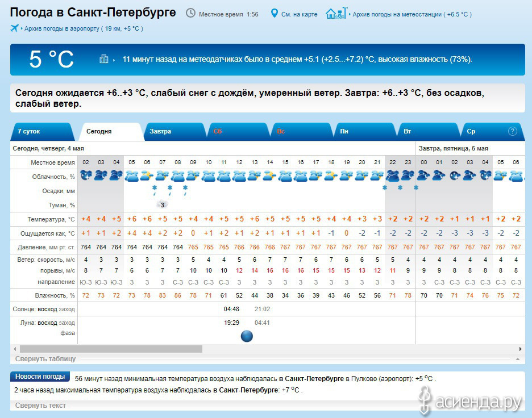532x418 pixels.
Task: Collapse table via Свернуть таблицу
Action: [x=45, y=359]
